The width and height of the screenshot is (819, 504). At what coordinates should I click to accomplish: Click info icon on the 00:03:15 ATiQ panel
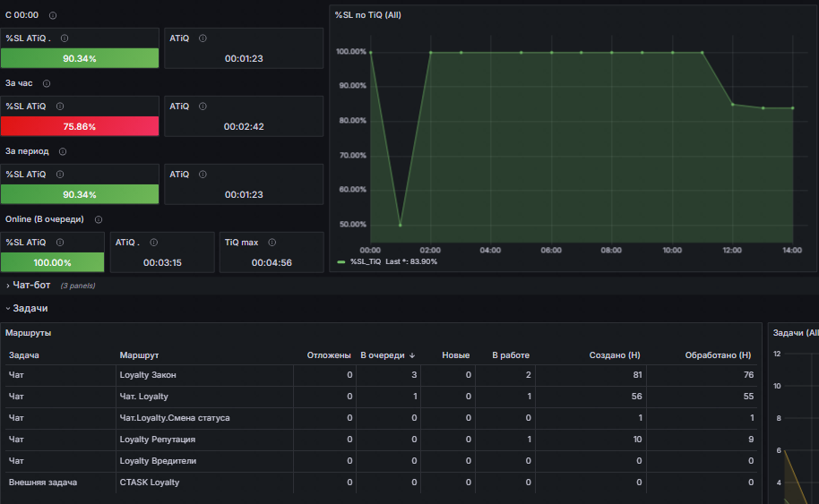[153, 243]
